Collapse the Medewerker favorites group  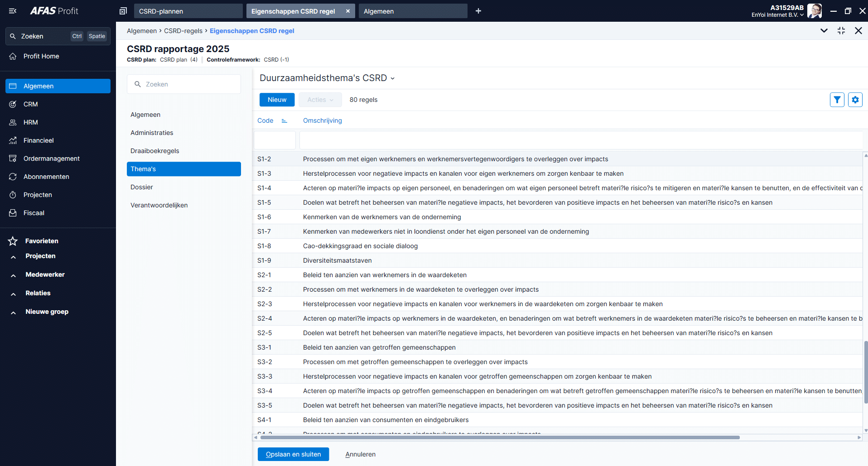click(14, 275)
